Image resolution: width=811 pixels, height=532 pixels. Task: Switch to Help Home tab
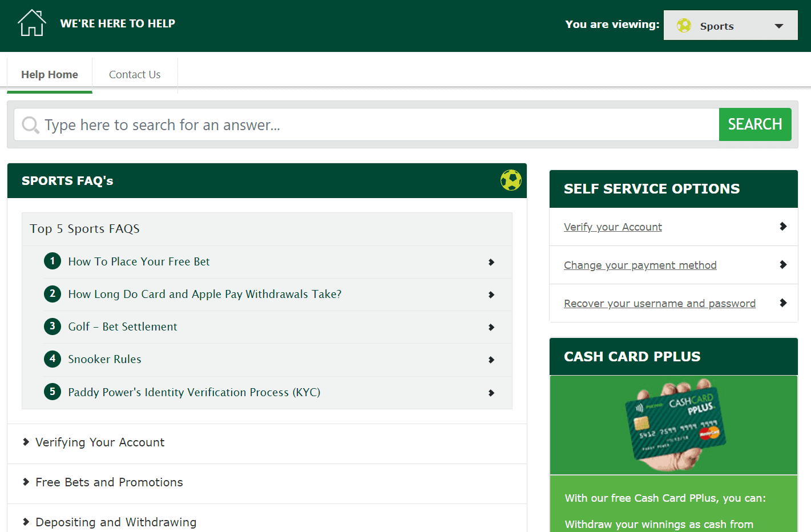pos(50,75)
